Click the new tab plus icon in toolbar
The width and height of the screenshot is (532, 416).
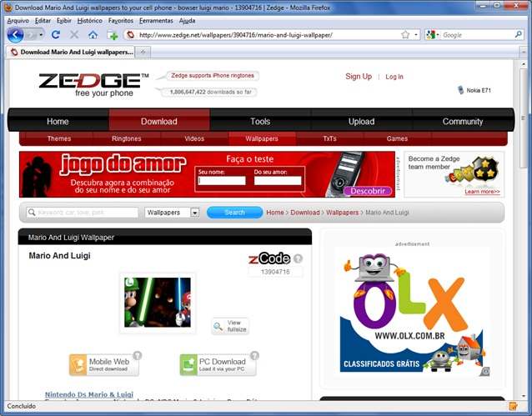pyautogui.click(x=113, y=35)
